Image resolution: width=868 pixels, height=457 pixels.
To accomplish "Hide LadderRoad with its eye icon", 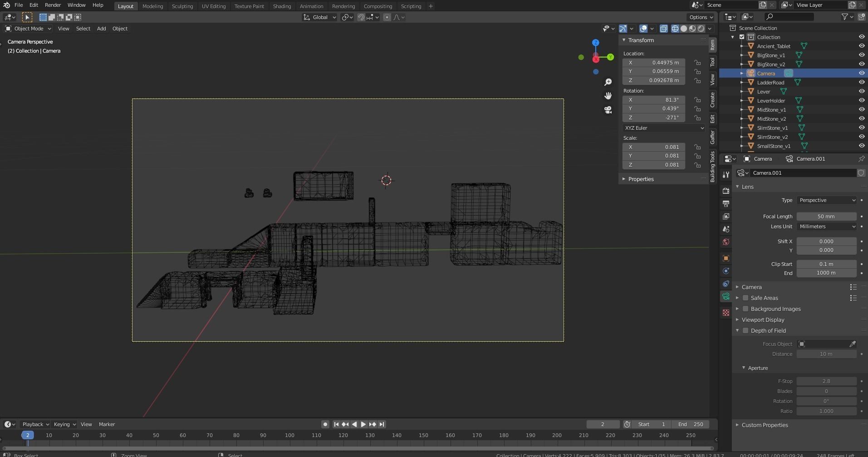I will pyautogui.click(x=862, y=82).
